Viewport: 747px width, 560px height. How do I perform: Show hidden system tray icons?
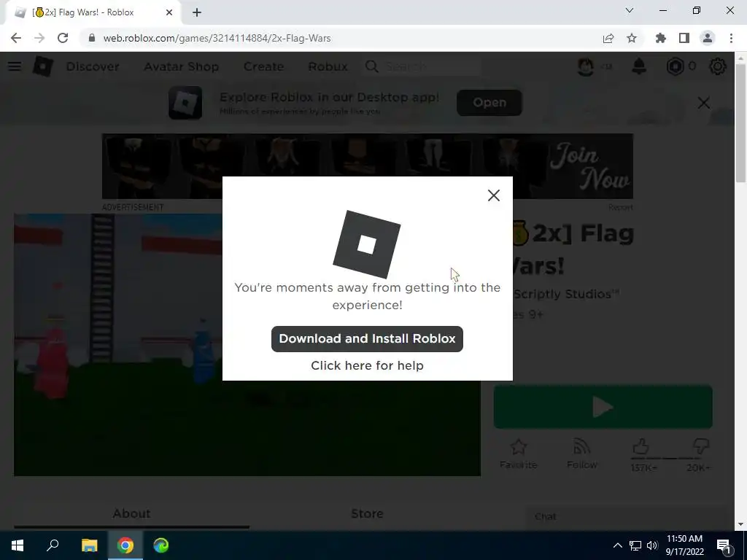pyautogui.click(x=617, y=545)
